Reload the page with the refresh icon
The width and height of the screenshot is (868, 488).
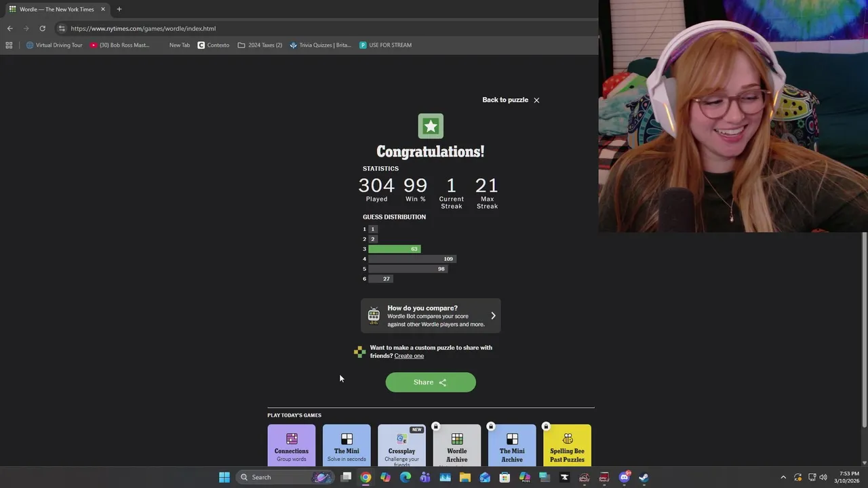pyautogui.click(x=42, y=28)
